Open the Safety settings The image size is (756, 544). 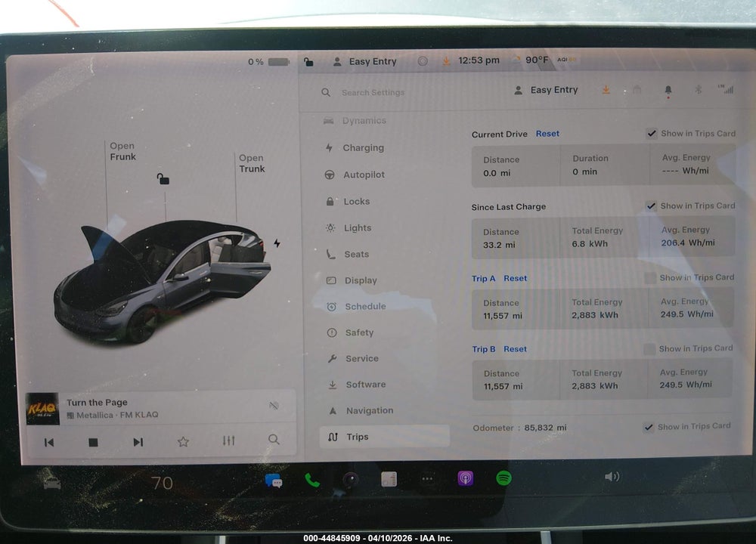(351, 332)
